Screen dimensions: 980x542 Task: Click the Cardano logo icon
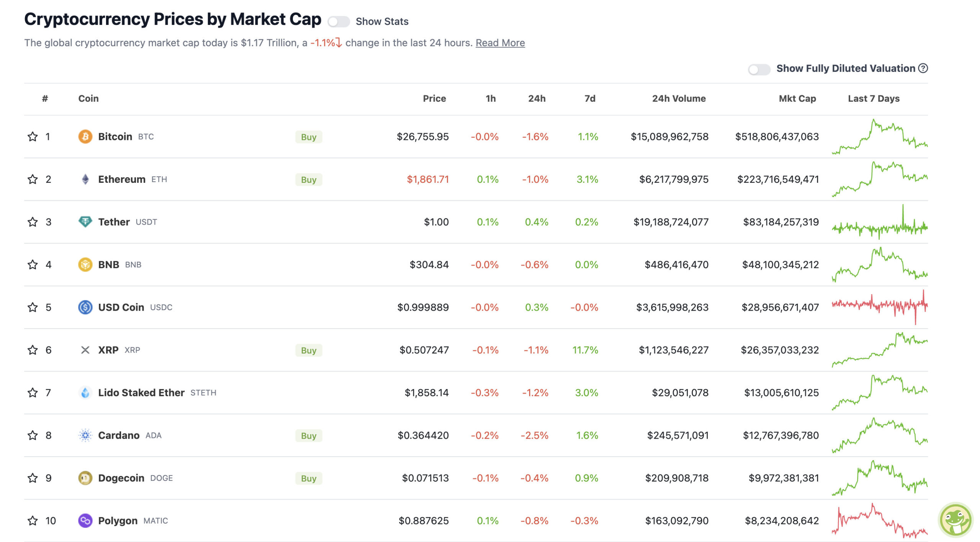[x=85, y=435]
